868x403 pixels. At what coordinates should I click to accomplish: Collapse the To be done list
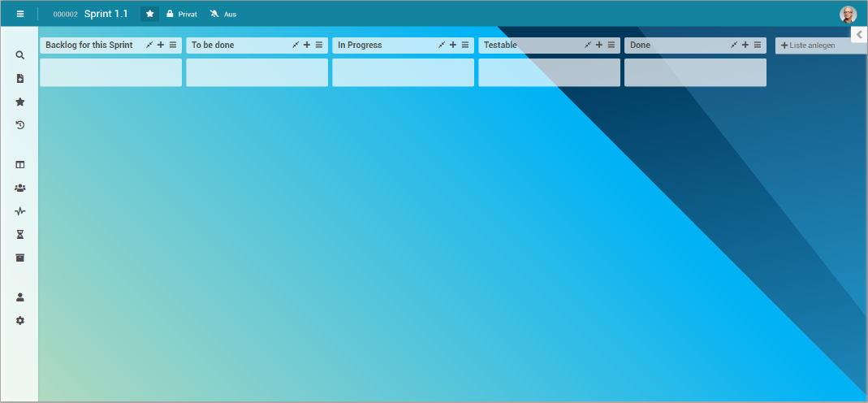[x=296, y=45]
